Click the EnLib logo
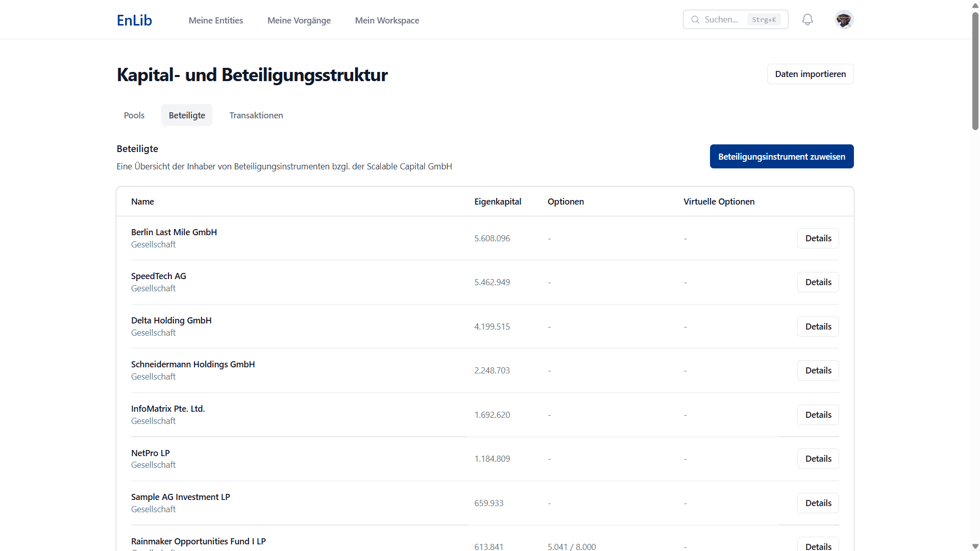Image resolution: width=980 pixels, height=551 pixels. tap(134, 20)
